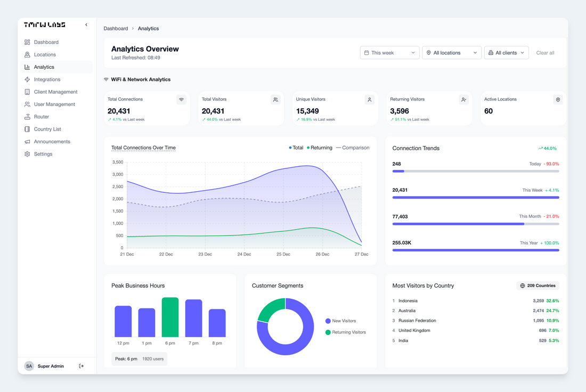Click the user-check icon on Returning Visitors card
Image resolution: width=586 pixels, height=392 pixels.
463,100
